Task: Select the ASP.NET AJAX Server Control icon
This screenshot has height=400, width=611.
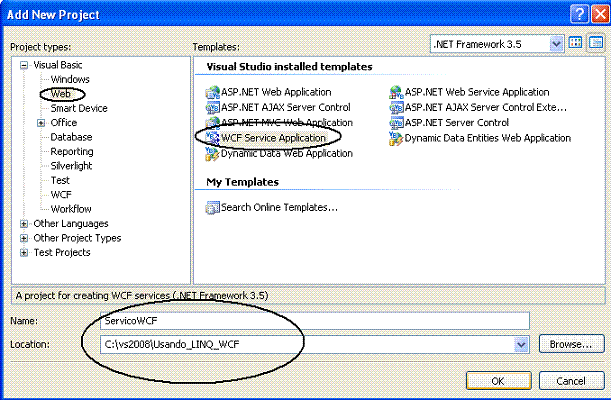Action: (x=212, y=107)
